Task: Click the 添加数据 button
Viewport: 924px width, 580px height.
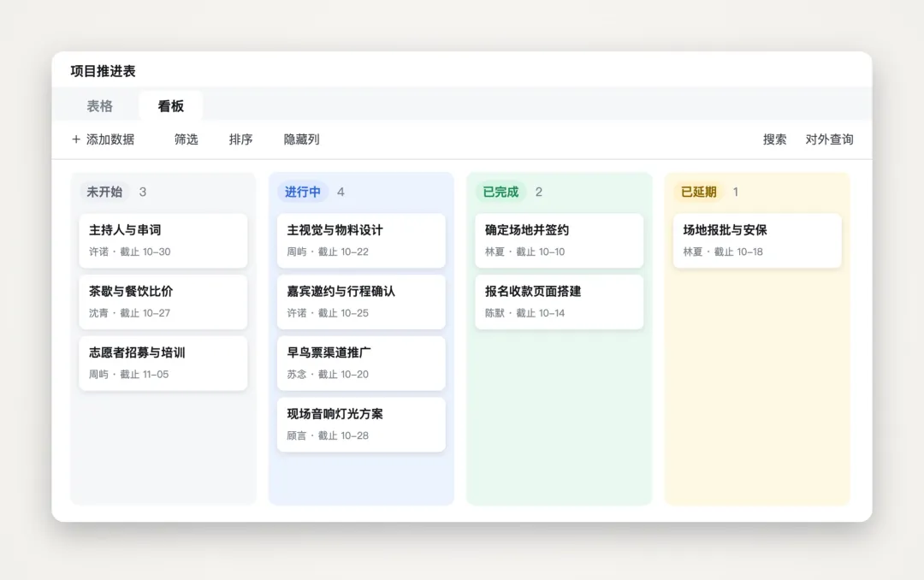Action: pos(103,139)
